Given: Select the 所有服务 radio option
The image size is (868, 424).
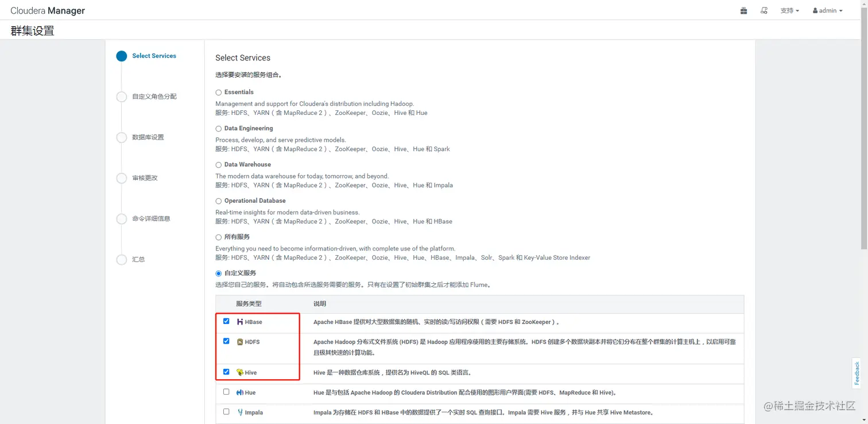Looking at the screenshot, I should point(218,237).
